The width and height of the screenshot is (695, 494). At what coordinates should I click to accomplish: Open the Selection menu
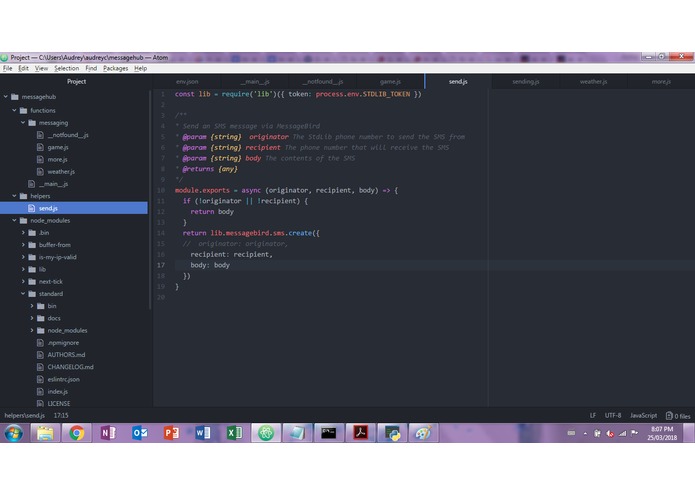[66, 68]
